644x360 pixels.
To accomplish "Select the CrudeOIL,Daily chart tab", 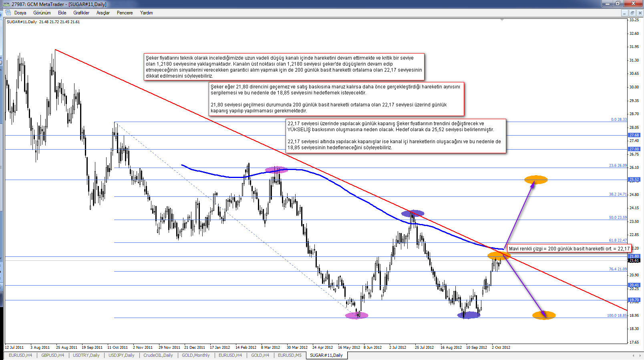I will point(158,355).
